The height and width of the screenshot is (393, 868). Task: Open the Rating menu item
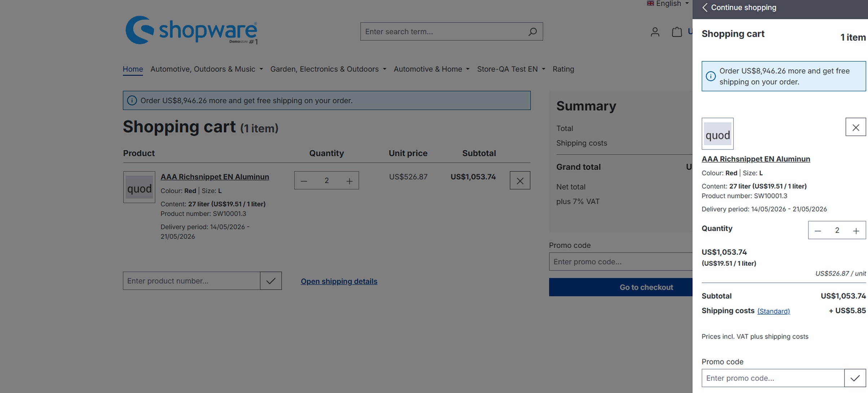563,69
